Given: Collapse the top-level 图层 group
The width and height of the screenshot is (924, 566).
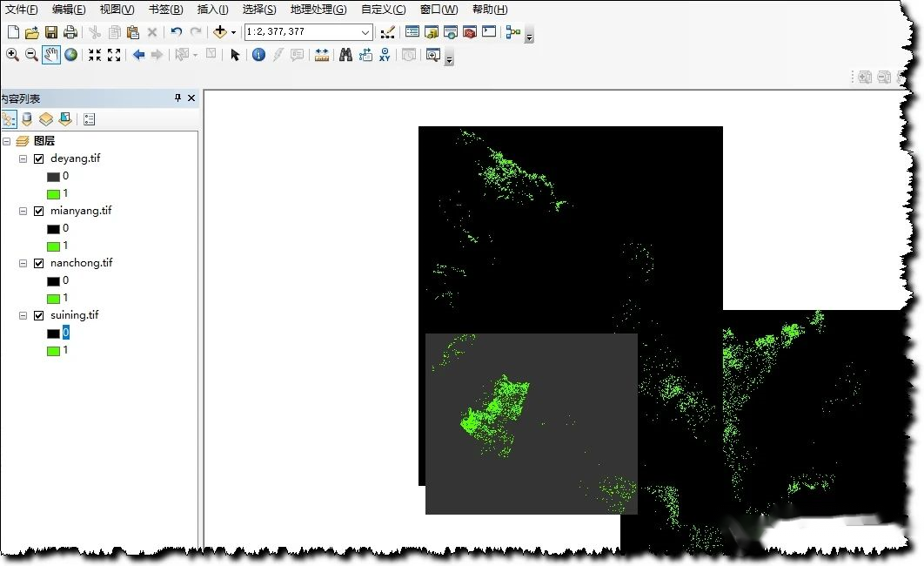Looking at the screenshot, I should (8, 140).
